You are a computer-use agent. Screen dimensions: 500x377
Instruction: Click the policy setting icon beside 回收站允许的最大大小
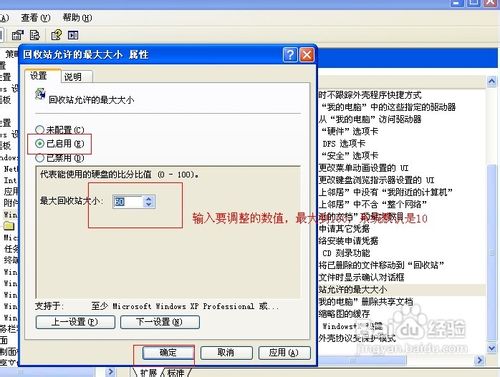coord(40,94)
